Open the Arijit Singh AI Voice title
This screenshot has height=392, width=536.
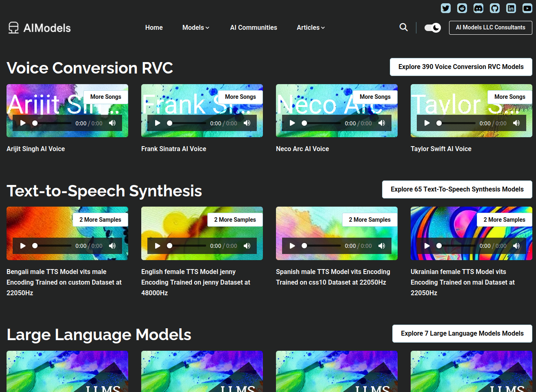pos(36,149)
